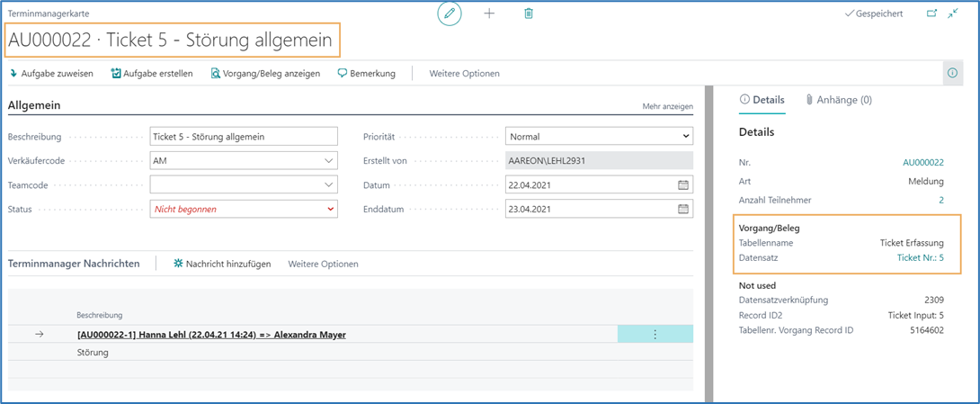This screenshot has height=404, width=980.
Task: Click the Beschreibung text field
Action: (243, 137)
